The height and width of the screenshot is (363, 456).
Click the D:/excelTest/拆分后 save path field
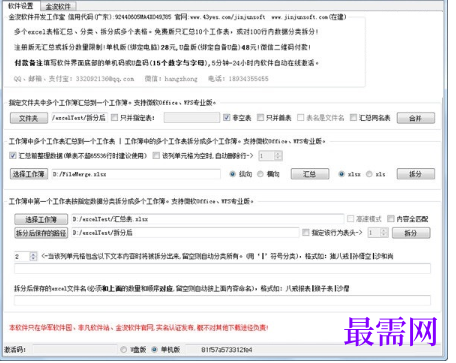coord(185,233)
